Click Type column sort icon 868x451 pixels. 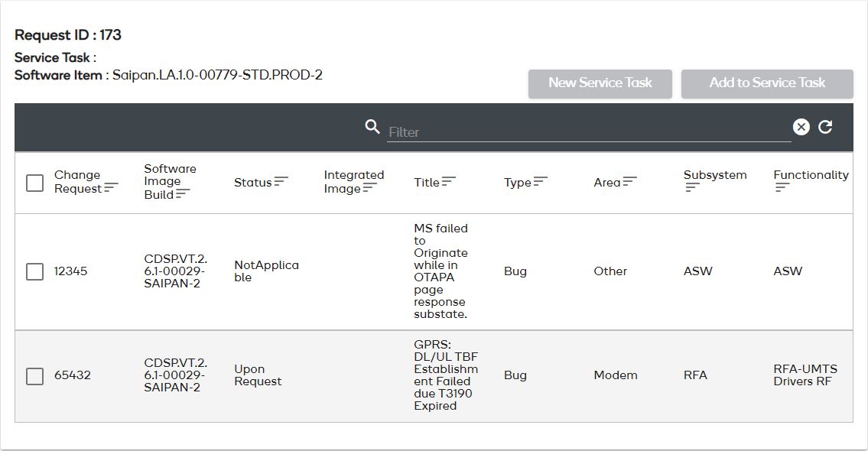(x=541, y=181)
